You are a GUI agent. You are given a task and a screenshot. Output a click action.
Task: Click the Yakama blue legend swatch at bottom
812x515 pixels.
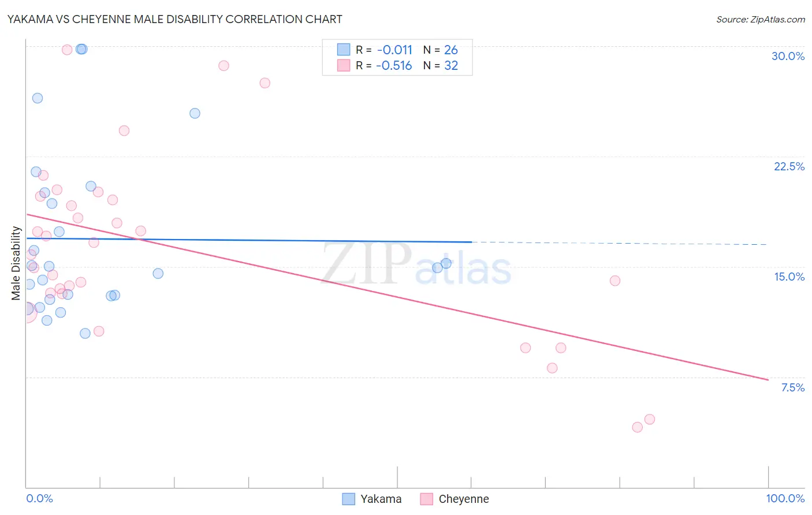coord(348,499)
